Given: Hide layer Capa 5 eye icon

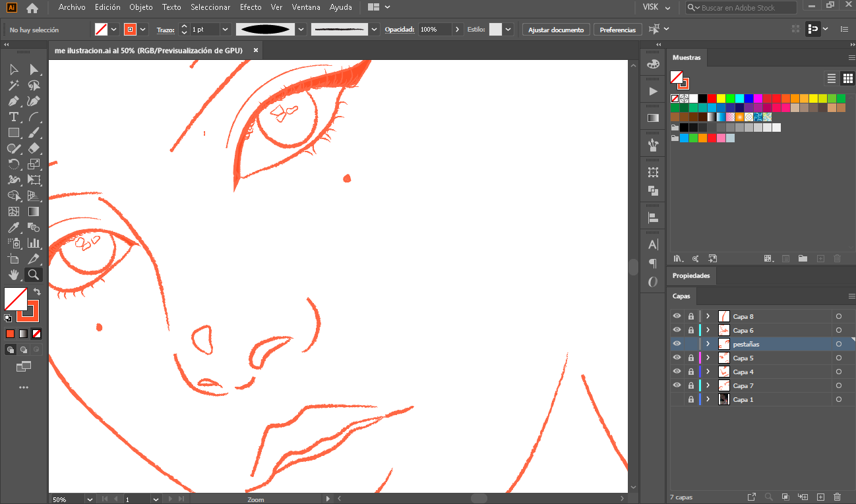Looking at the screenshot, I should (677, 358).
